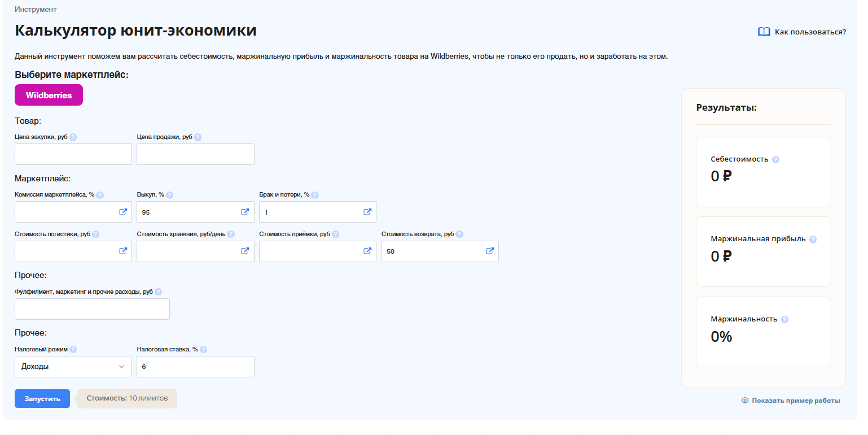
Task: Open the Налоговый режим dropdown showing Доходы
Action: click(73, 367)
